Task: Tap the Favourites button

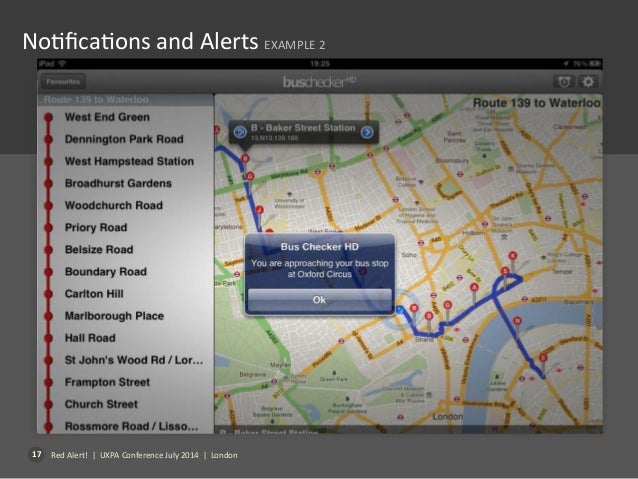Action: (63, 82)
